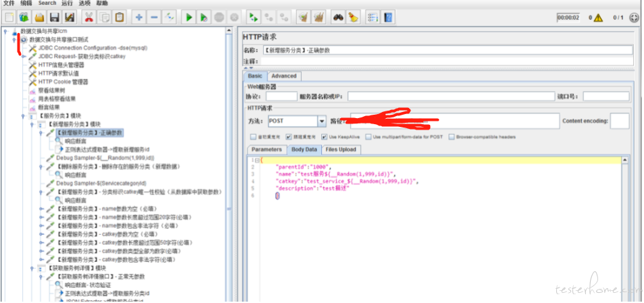
Task: Expand the JDBC Request 获取分类标识catkey node
Action: click(23, 57)
